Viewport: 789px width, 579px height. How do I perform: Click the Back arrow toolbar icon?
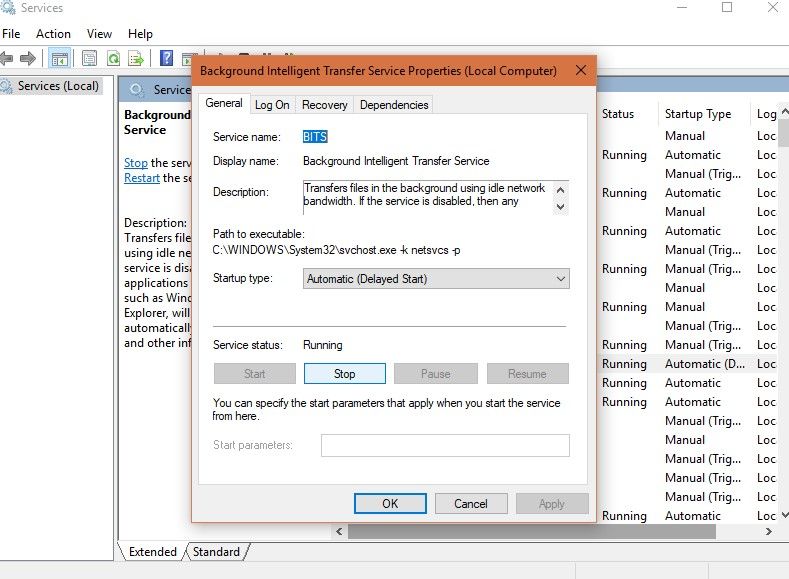(x=6, y=59)
